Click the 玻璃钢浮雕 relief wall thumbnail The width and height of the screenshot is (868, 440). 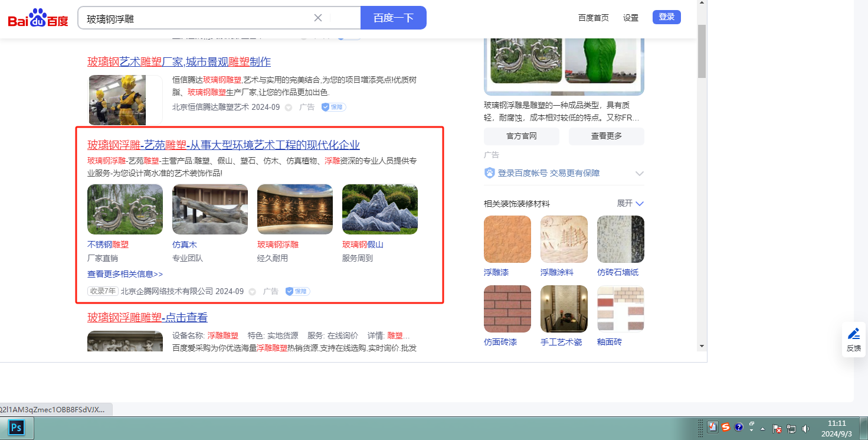(x=295, y=209)
